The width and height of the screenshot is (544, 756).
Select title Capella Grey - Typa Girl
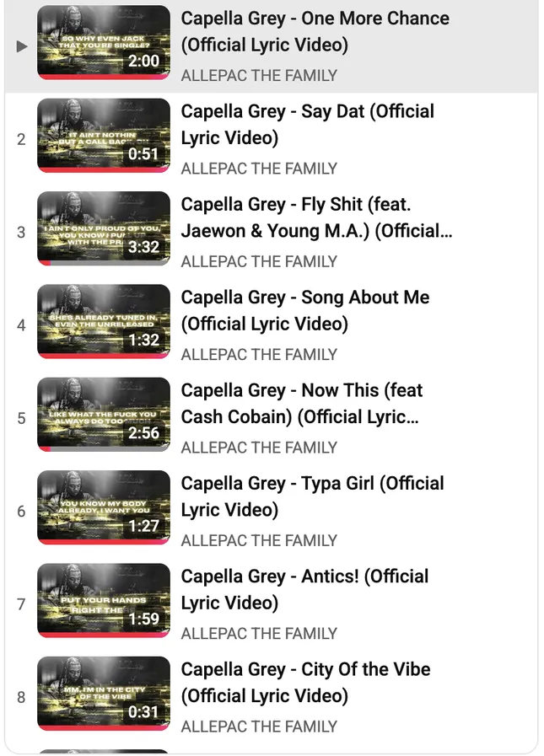(x=312, y=497)
